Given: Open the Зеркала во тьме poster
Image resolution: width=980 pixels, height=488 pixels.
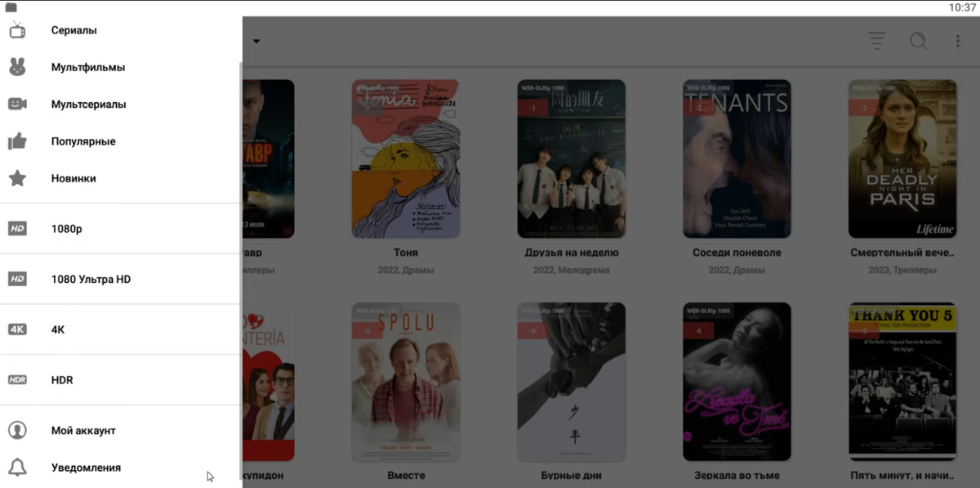Looking at the screenshot, I should click(x=737, y=382).
